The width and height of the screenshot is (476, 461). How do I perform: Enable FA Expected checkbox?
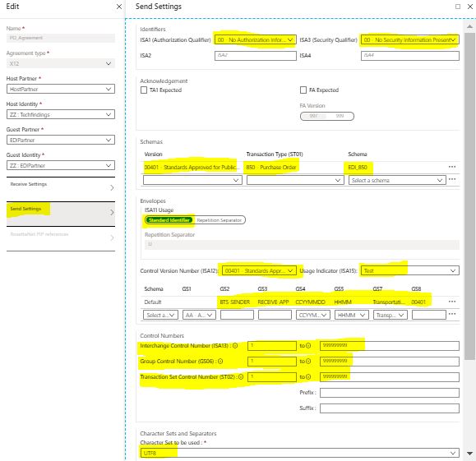[303, 90]
